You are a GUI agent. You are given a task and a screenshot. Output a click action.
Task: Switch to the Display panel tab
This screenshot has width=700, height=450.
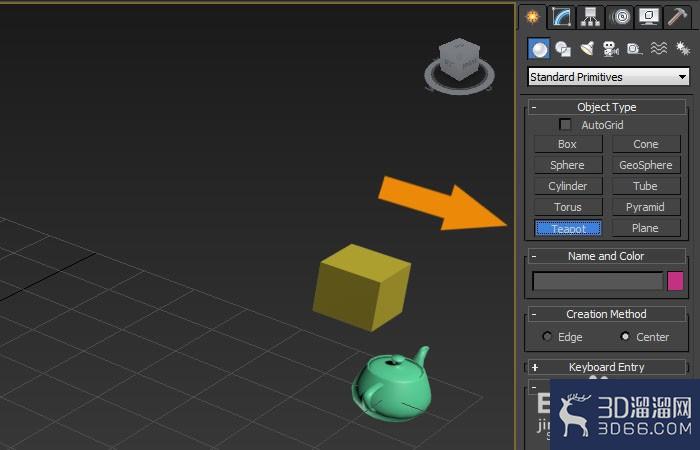click(649, 17)
